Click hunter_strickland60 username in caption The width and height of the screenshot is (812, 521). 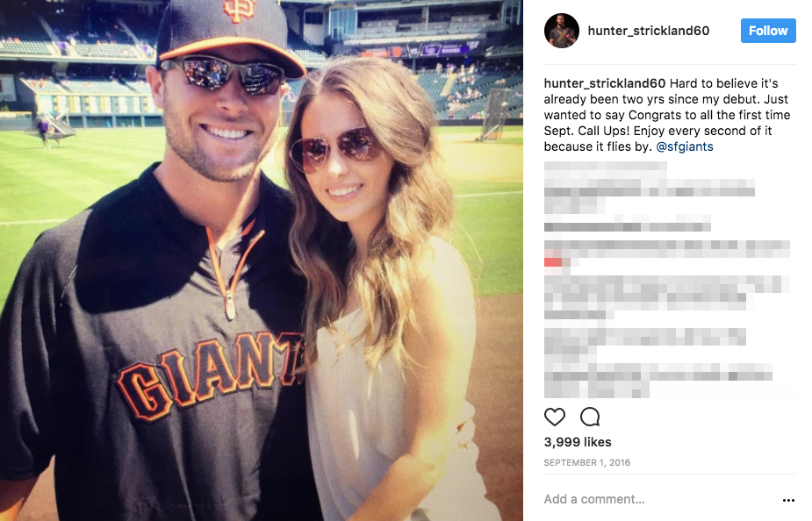pos(604,83)
